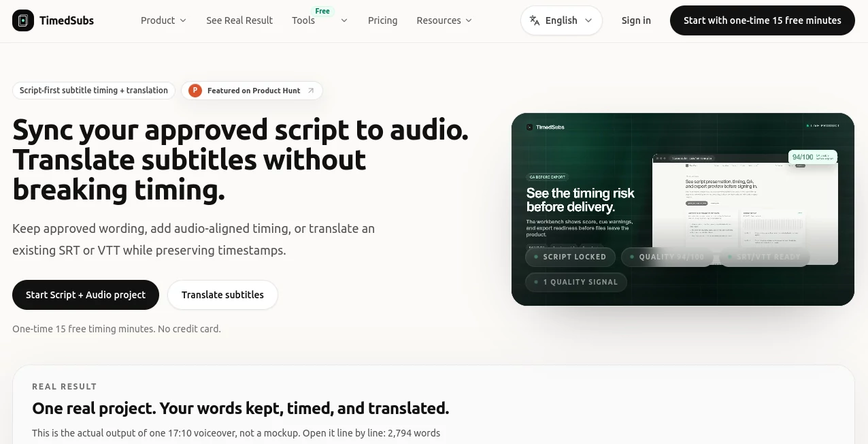Open the Tools menu item
This screenshot has width=868, height=444.
pos(303,20)
